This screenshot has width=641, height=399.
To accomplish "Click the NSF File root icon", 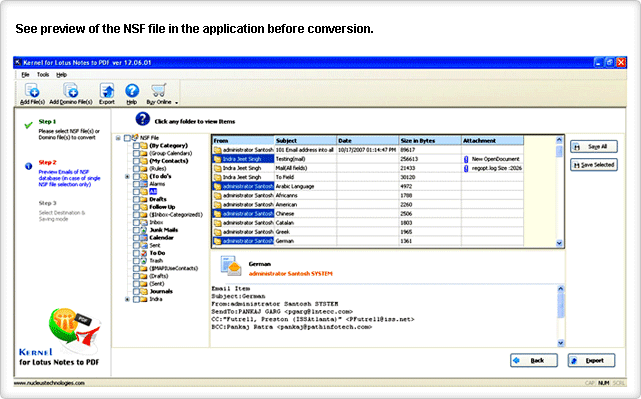I will pyautogui.click(x=135, y=138).
